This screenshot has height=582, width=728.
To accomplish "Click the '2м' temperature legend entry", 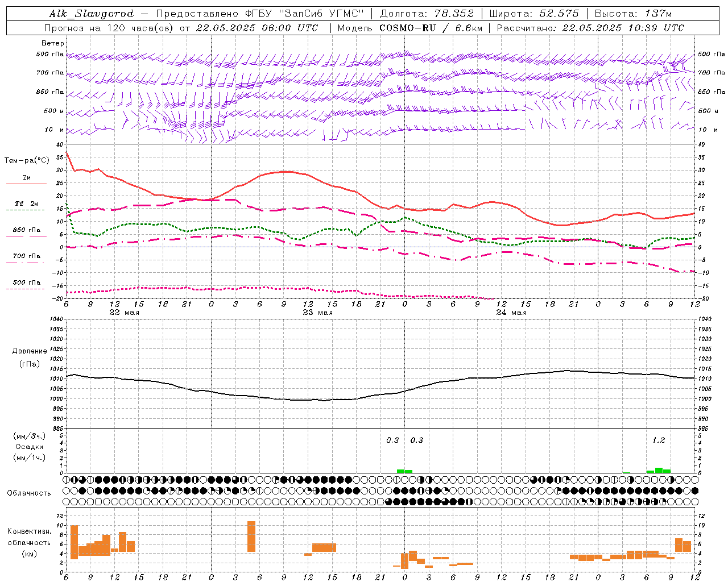I will tap(27, 178).
